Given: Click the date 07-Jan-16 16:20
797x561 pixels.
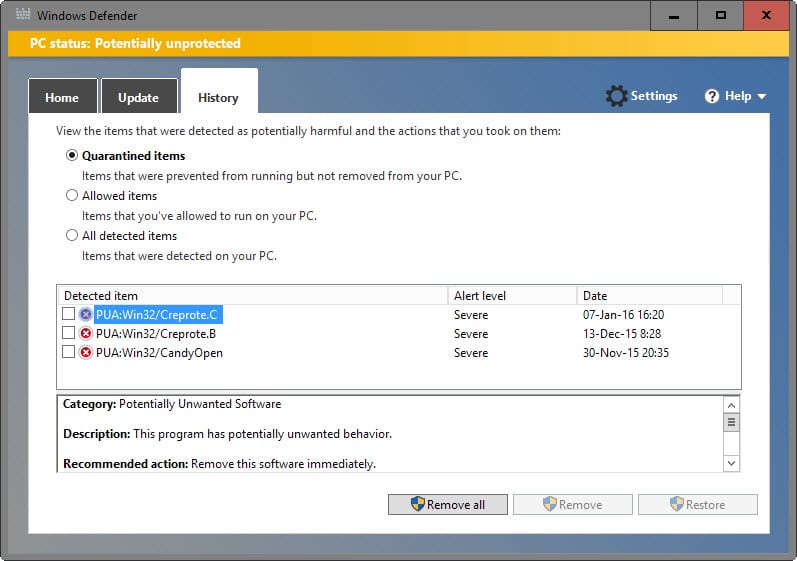Looking at the screenshot, I should (x=623, y=315).
